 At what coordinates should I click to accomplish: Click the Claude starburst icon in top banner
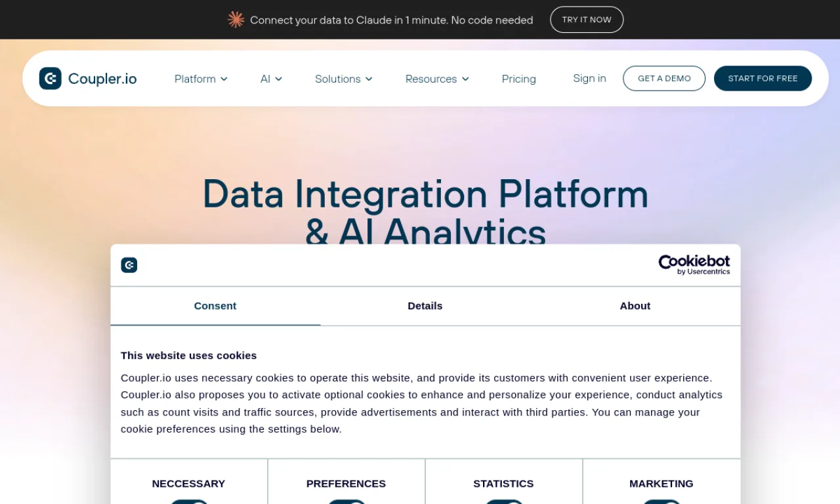tap(236, 20)
